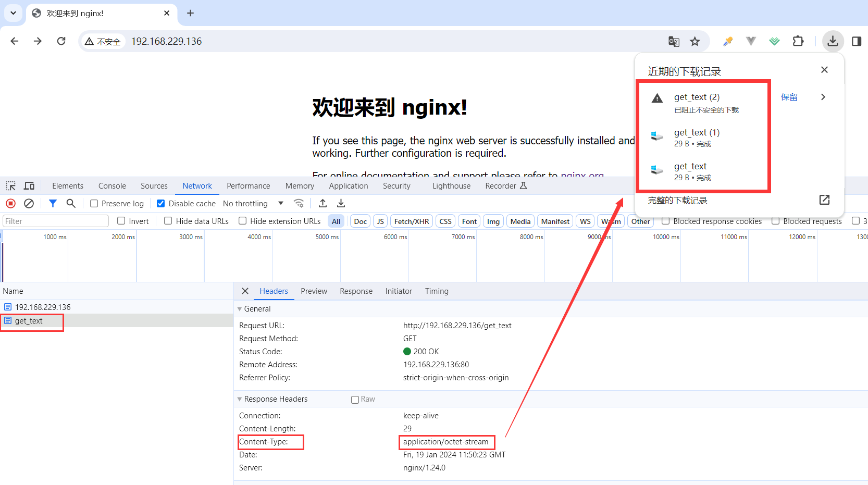This screenshot has width=868, height=485.
Task: Open the No throttling dropdown
Action: [x=253, y=204]
